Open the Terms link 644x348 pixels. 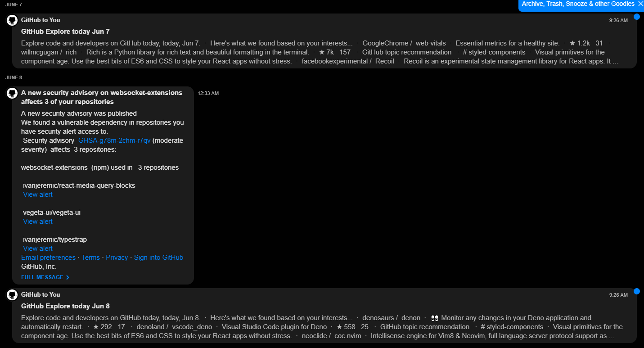90,258
